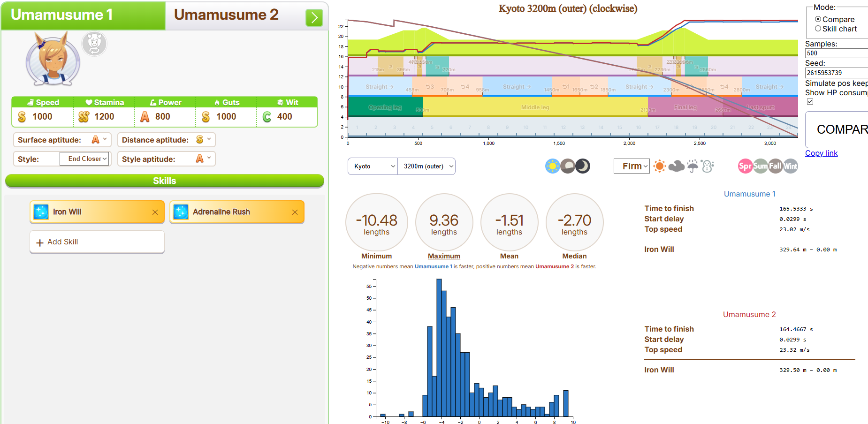Screen dimensions: 868x424
Task: Select the snowy snowman weather icon
Action: coord(708,166)
